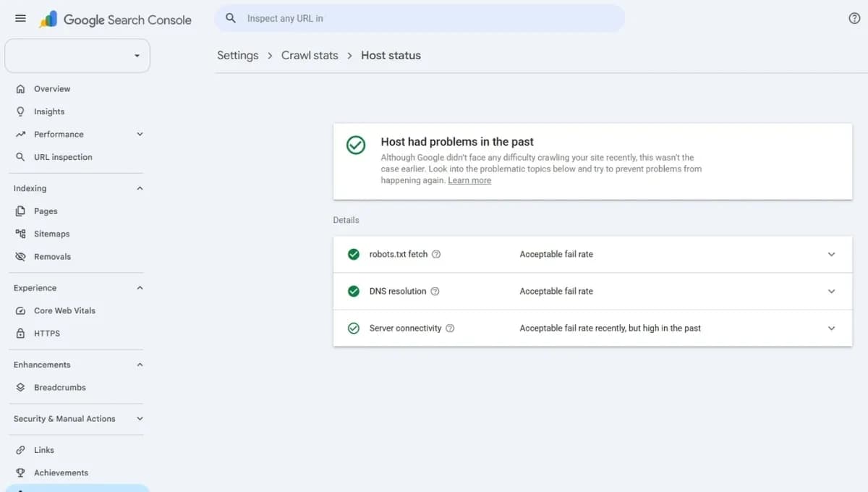Screen dimensions: 868x492
Task: Focus the Inspect any URL search field
Action: coord(420,18)
